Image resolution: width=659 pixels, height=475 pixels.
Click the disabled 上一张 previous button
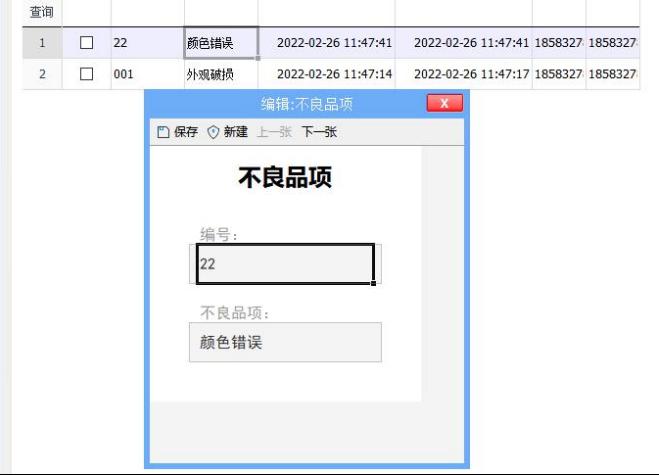(274, 132)
